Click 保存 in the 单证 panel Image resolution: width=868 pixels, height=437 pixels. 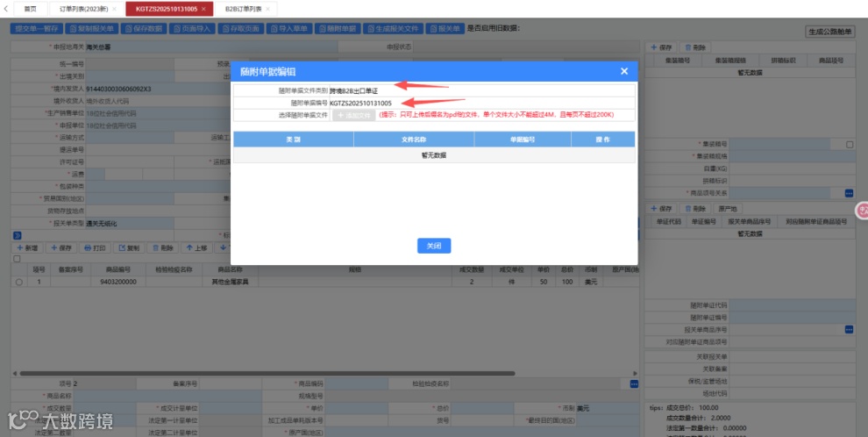tap(661, 209)
